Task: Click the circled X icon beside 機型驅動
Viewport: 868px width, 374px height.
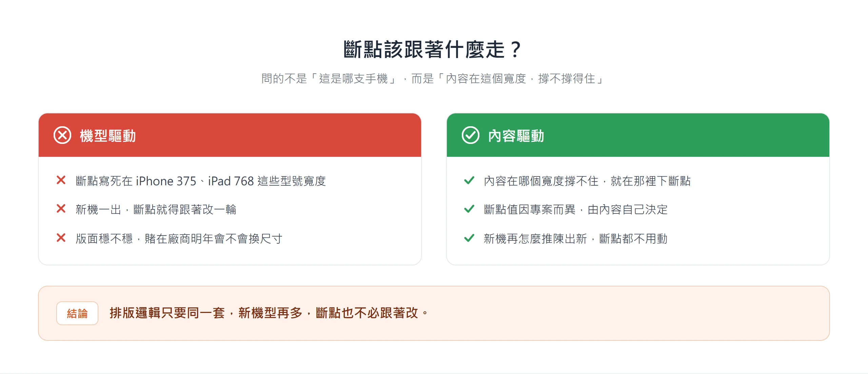Action: (x=62, y=135)
